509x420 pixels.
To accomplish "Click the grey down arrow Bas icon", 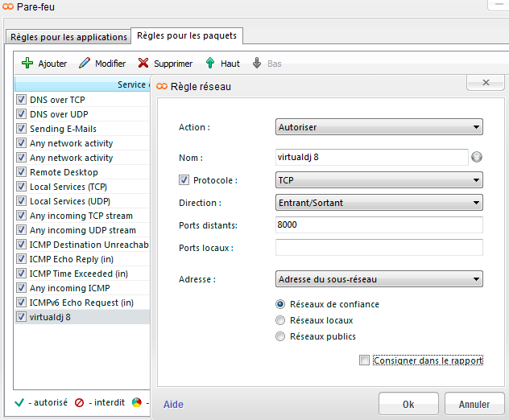I will click(x=257, y=63).
